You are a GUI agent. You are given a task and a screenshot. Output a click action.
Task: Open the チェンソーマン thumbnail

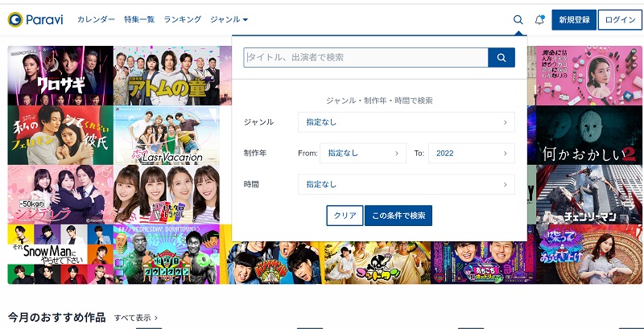[x=589, y=195]
